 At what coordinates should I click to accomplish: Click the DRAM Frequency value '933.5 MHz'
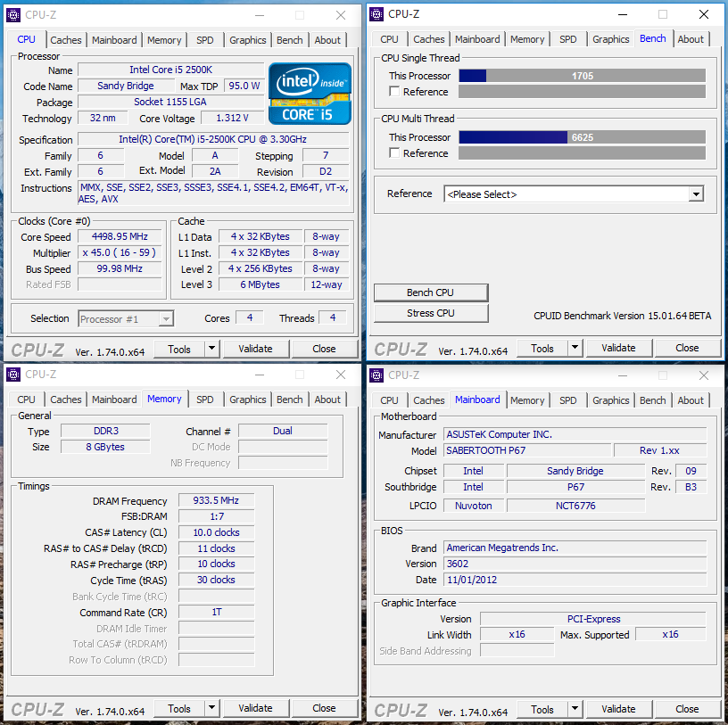[217, 500]
